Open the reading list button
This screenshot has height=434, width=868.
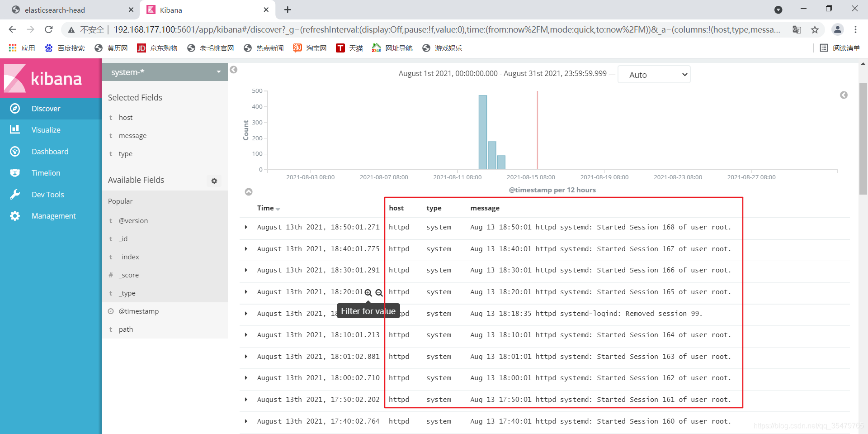click(840, 48)
